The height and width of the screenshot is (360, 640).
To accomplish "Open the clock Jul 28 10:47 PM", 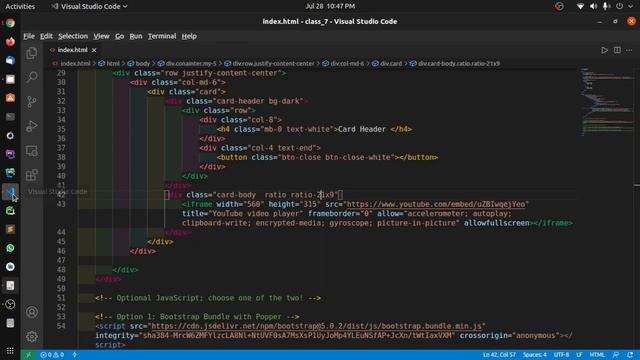I will coord(330,7).
